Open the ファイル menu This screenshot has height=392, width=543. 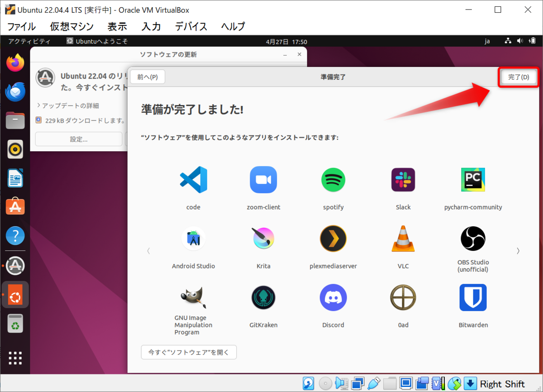[21, 26]
